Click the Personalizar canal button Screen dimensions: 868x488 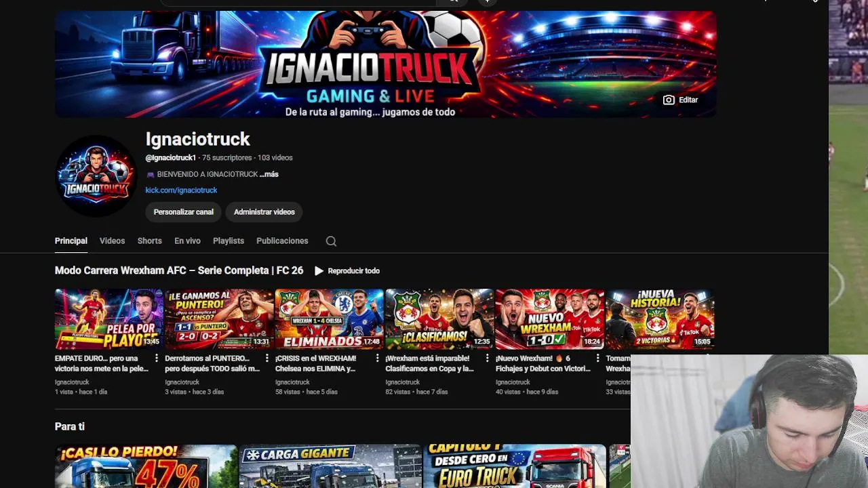pyautogui.click(x=183, y=212)
